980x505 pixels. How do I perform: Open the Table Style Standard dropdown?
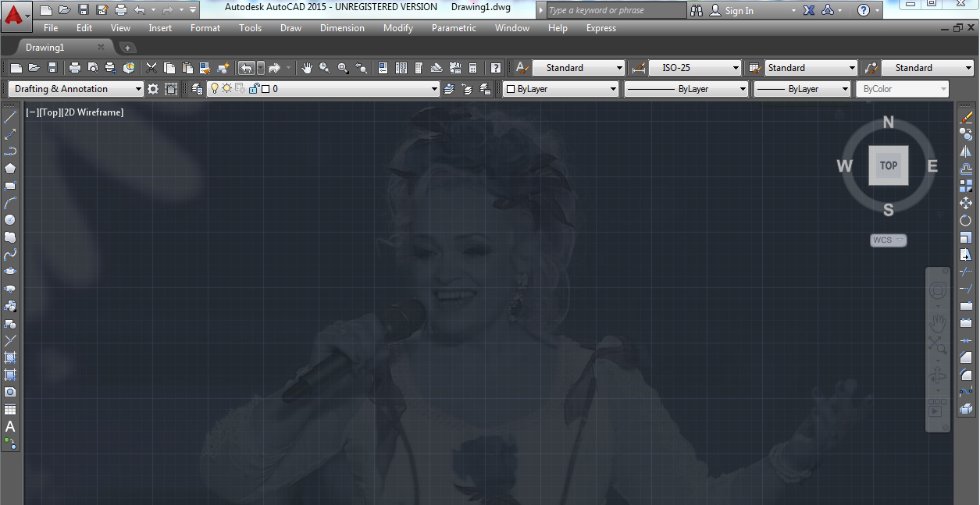point(811,68)
